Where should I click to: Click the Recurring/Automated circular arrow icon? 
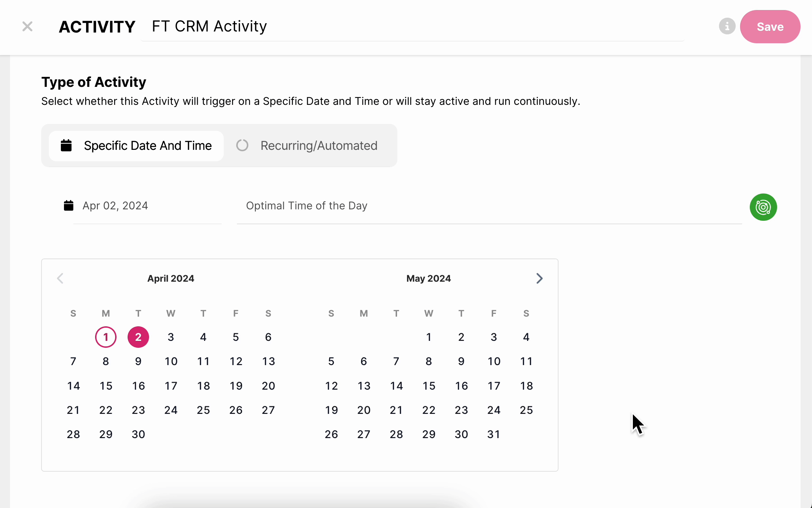coord(242,145)
